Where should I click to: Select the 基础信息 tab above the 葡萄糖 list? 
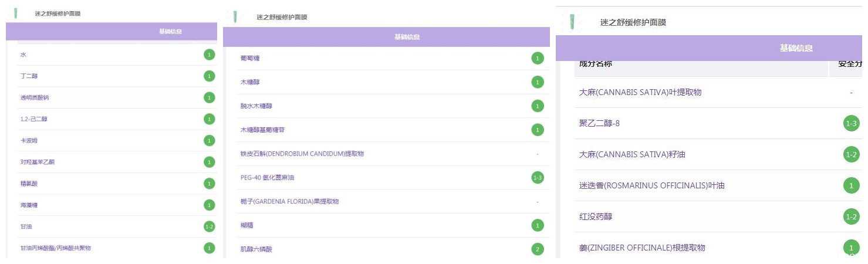tap(407, 38)
